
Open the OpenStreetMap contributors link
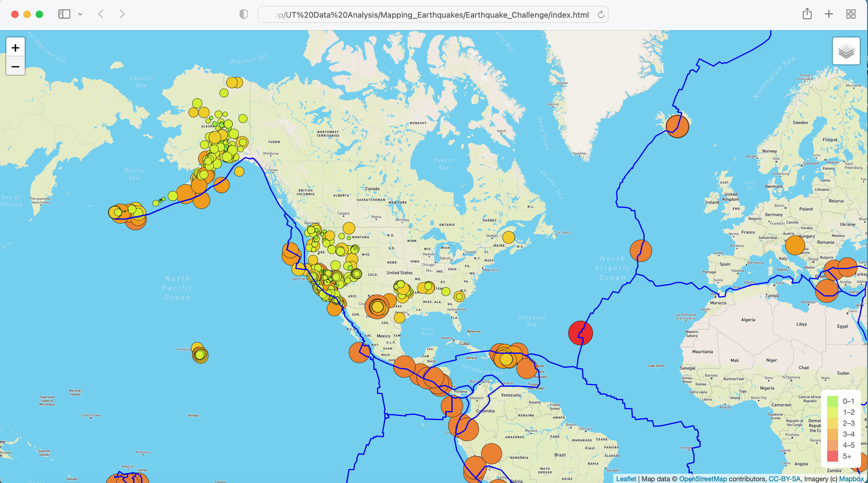pyautogui.click(x=703, y=479)
